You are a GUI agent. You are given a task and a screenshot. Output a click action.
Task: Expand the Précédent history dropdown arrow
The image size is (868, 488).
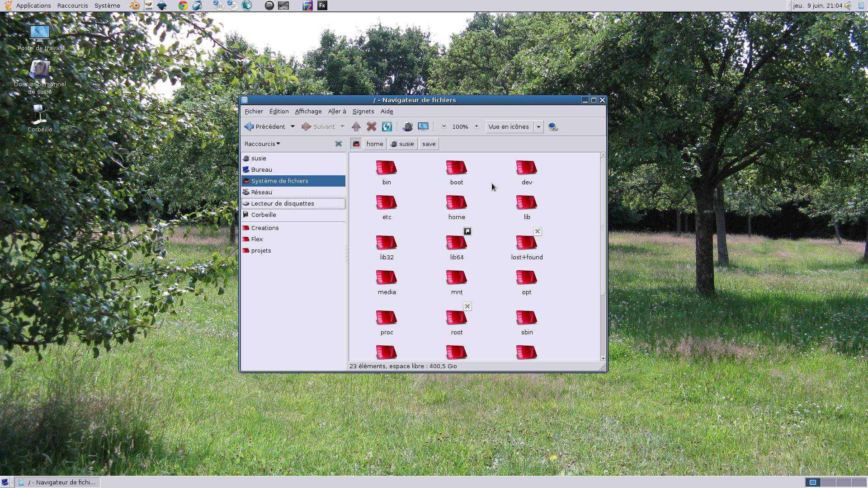coord(292,127)
